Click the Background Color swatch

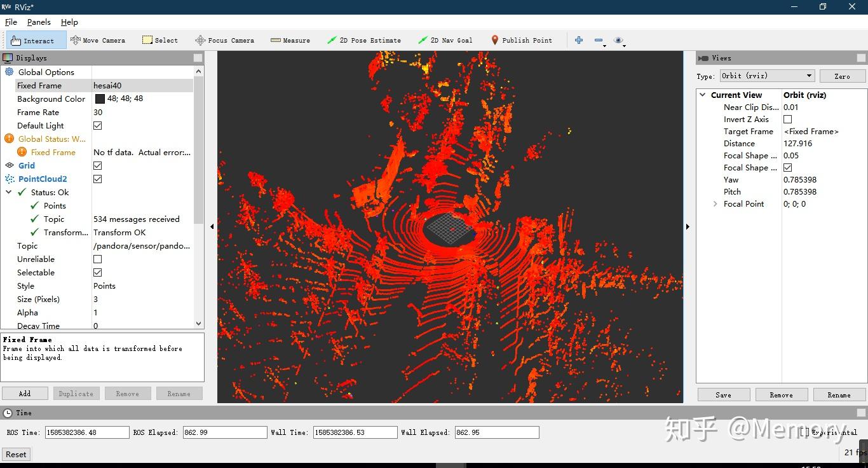coord(100,99)
